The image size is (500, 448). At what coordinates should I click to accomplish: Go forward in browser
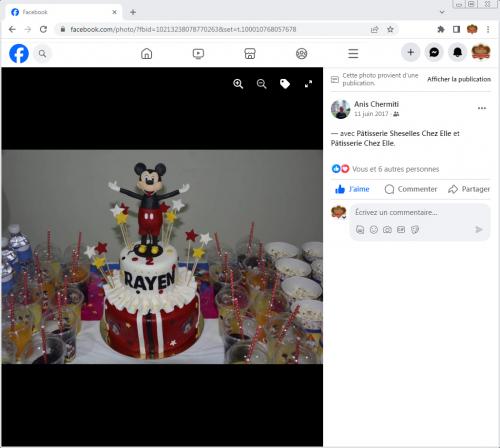coord(28,29)
